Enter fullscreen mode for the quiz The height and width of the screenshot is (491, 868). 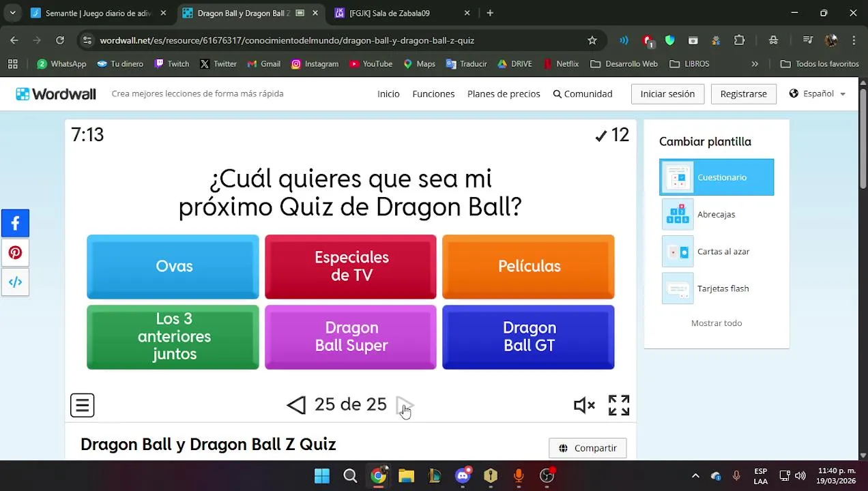point(619,405)
